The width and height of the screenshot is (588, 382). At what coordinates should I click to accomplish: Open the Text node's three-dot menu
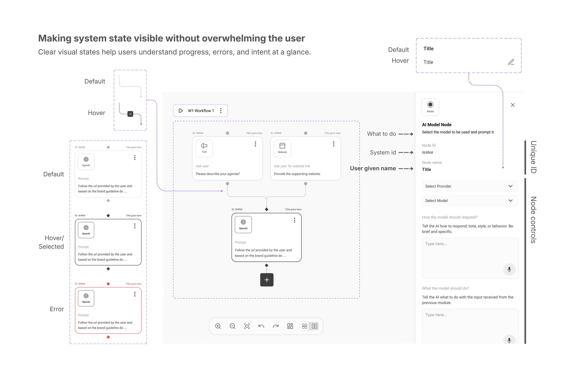pyautogui.click(x=255, y=144)
